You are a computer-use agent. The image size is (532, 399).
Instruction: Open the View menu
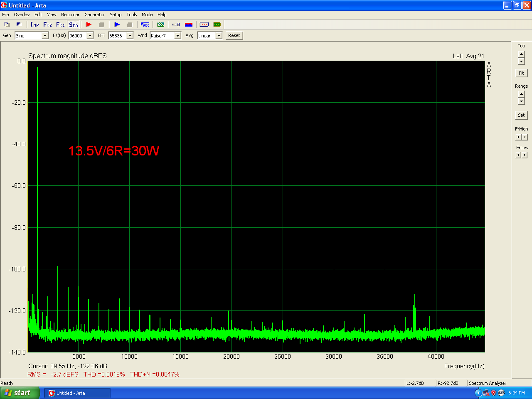pyautogui.click(x=52, y=15)
